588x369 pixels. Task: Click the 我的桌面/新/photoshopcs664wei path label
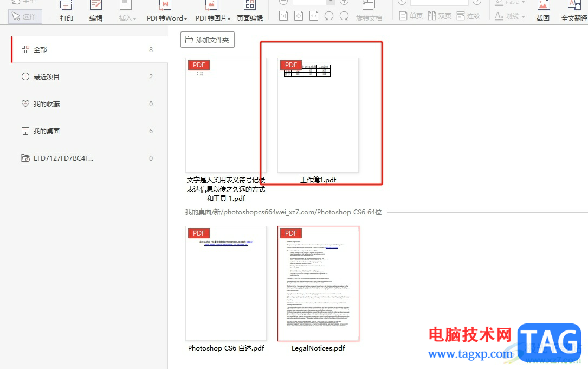point(283,212)
